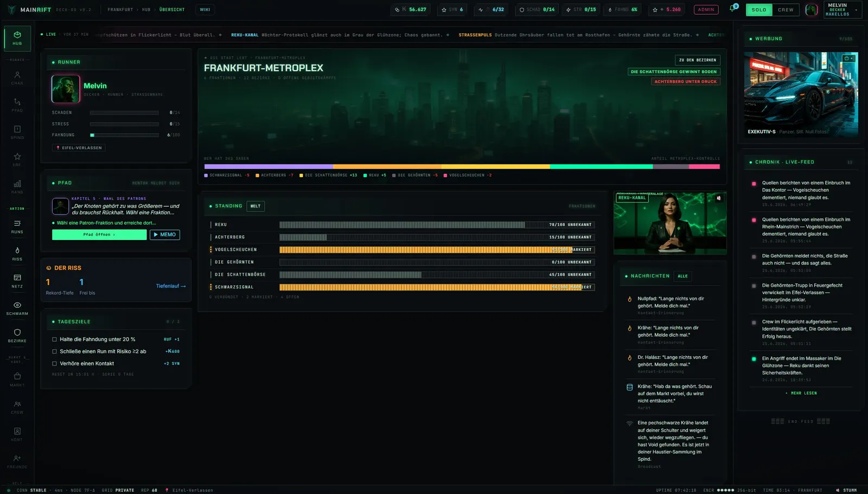
Task: Click the 'Pfad öffnen' button
Action: point(99,235)
